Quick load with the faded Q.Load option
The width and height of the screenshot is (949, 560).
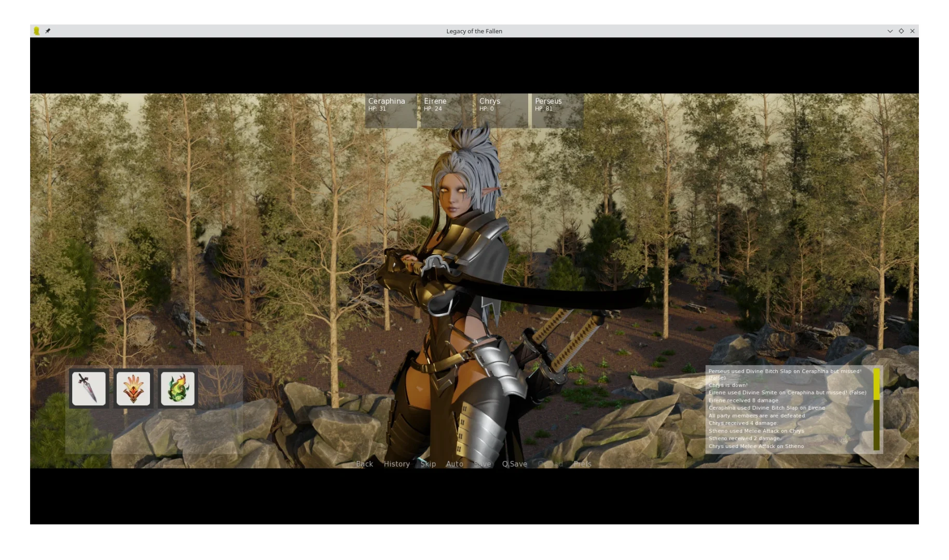click(x=550, y=464)
